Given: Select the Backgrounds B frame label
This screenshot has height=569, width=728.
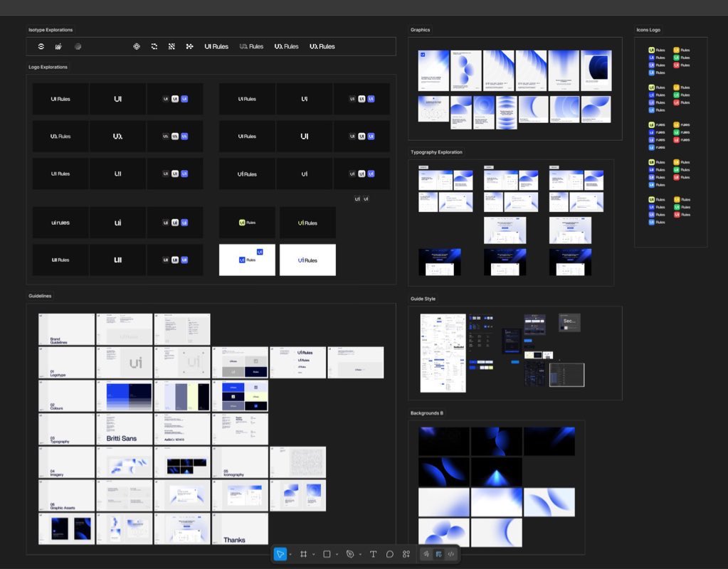Looking at the screenshot, I should pos(427,413).
